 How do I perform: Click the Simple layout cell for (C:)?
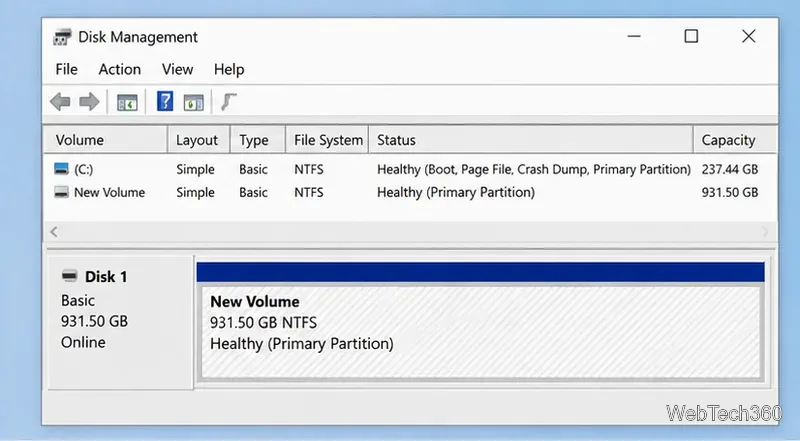click(x=195, y=169)
